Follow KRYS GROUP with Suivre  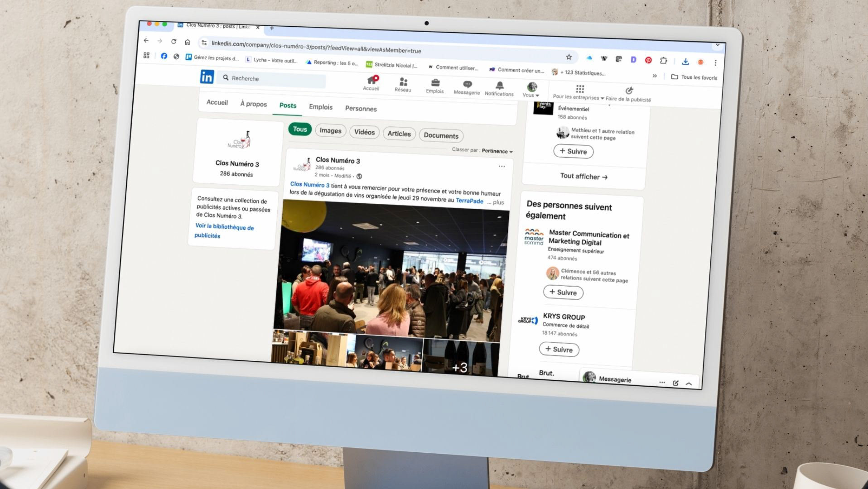click(559, 349)
